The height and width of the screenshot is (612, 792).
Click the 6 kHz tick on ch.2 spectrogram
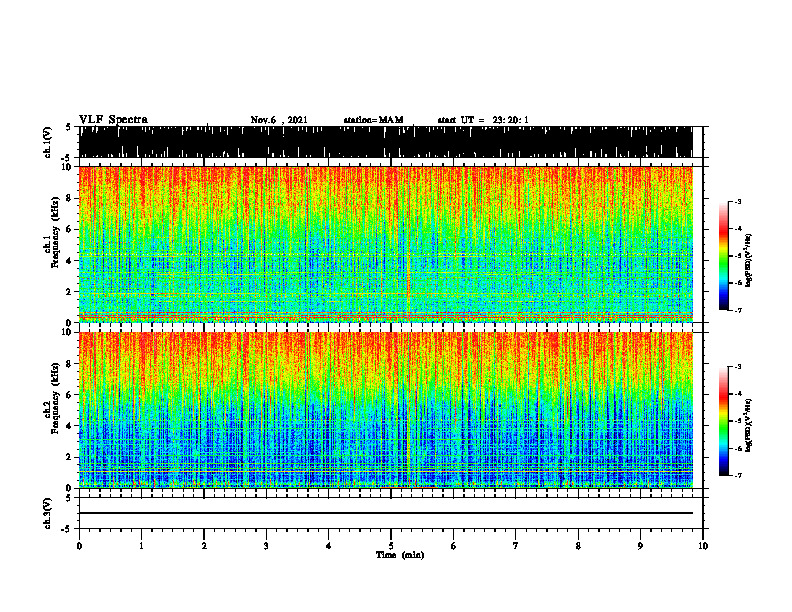(70, 395)
